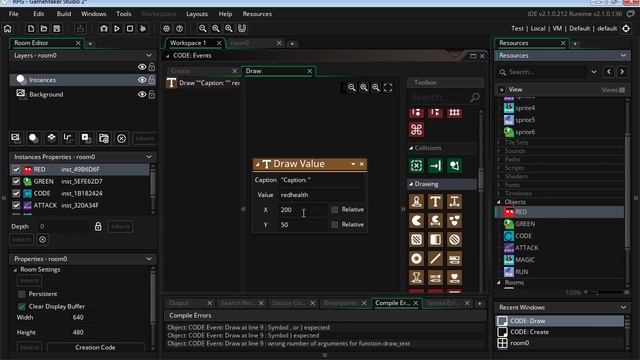Screen dimensions: 640x360
Task: Select the Draw Value toolbox action
Action: pos(435,202)
